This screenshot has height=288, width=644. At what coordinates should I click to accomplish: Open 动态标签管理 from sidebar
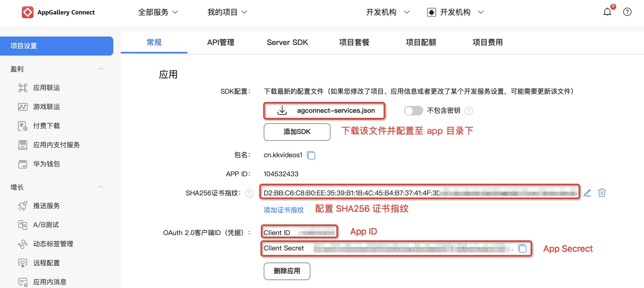53,244
